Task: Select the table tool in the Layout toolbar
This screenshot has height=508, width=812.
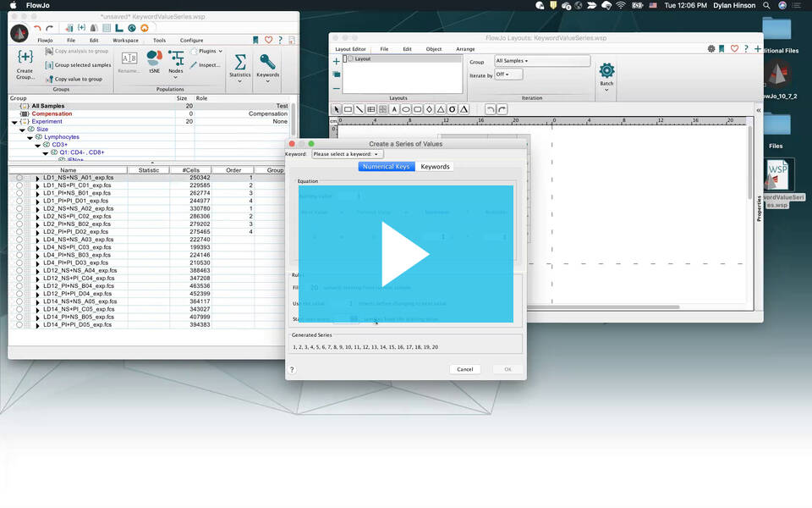Action: (370, 109)
